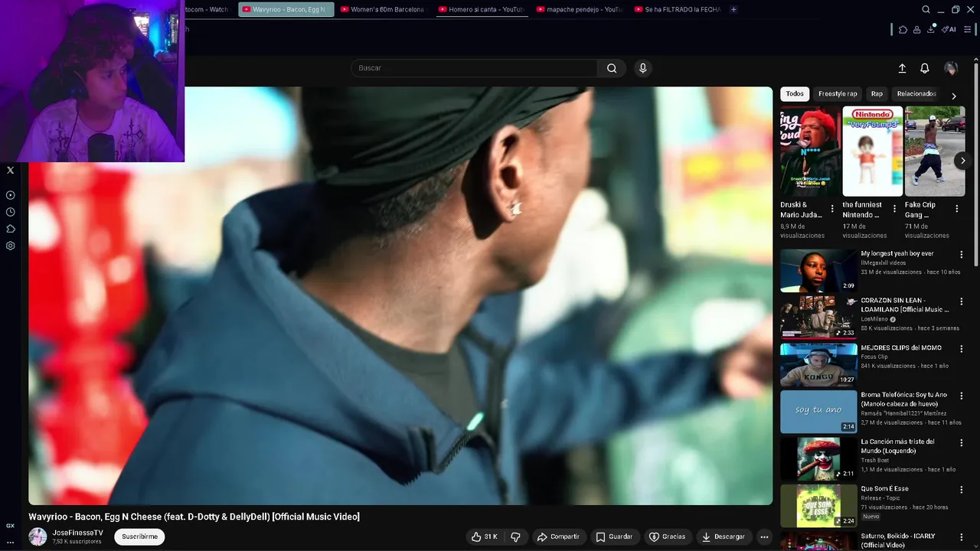Switch to 'Wavyrioo - Bacon, Egg N' tab

[x=286, y=9]
